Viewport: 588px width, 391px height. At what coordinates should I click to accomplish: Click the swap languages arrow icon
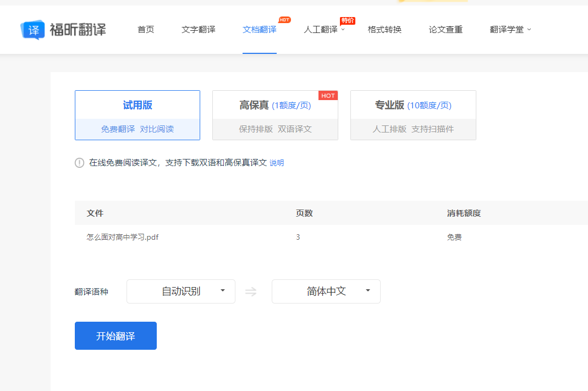click(251, 291)
